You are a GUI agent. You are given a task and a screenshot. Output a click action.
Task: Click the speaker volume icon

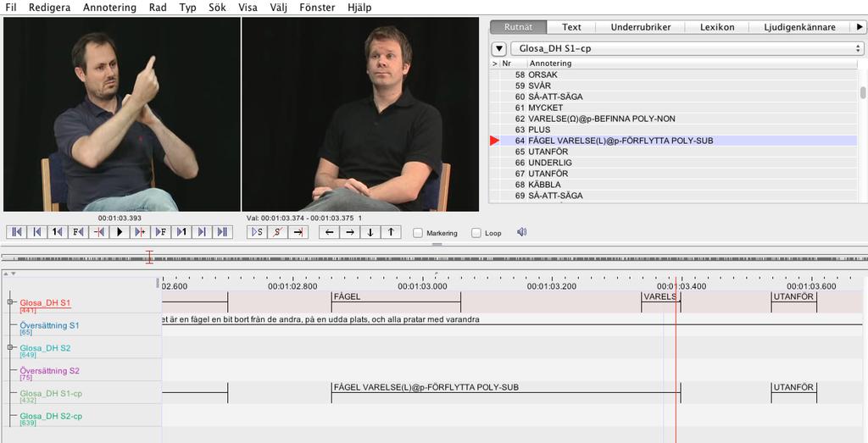521,232
